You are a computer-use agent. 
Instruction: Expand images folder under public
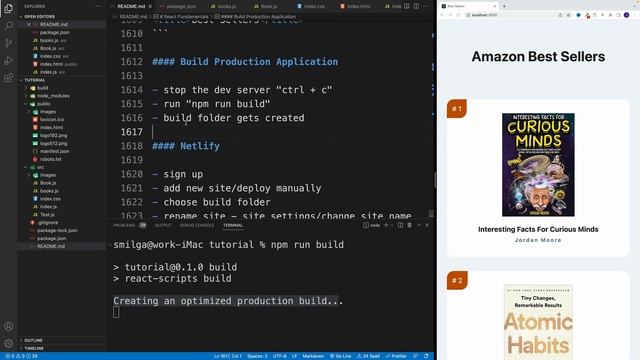pyautogui.click(x=48, y=111)
